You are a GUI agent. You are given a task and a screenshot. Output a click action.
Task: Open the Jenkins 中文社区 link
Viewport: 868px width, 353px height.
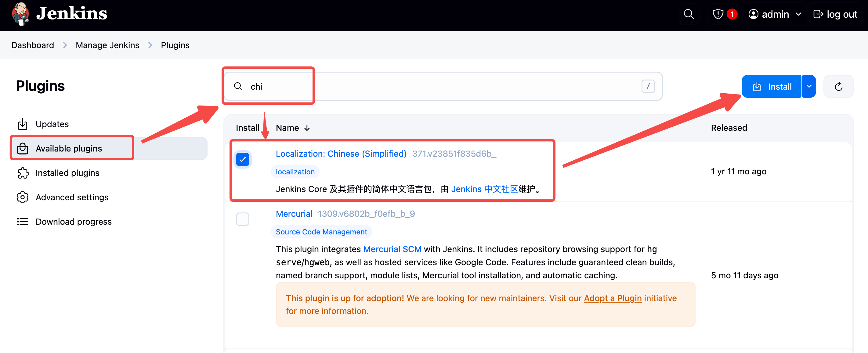click(x=484, y=189)
